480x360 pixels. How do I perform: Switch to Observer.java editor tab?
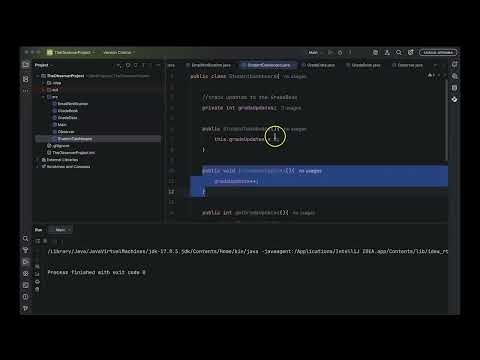point(408,65)
